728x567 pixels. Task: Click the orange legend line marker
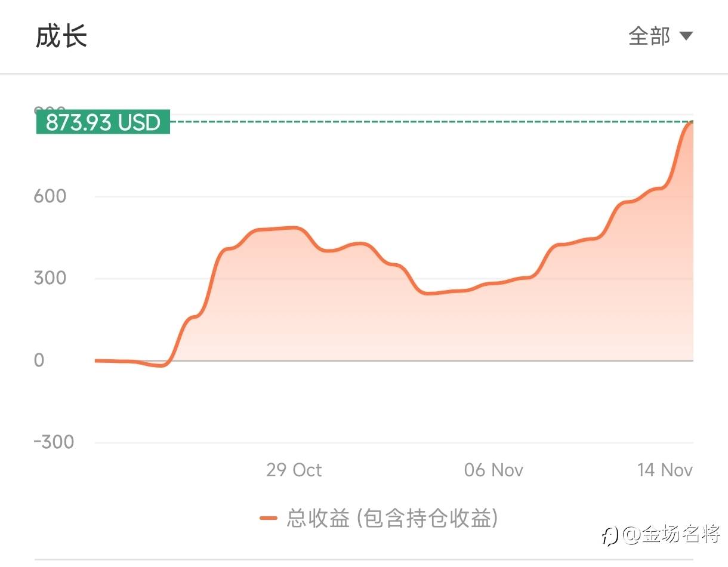[x=269, y=518]
